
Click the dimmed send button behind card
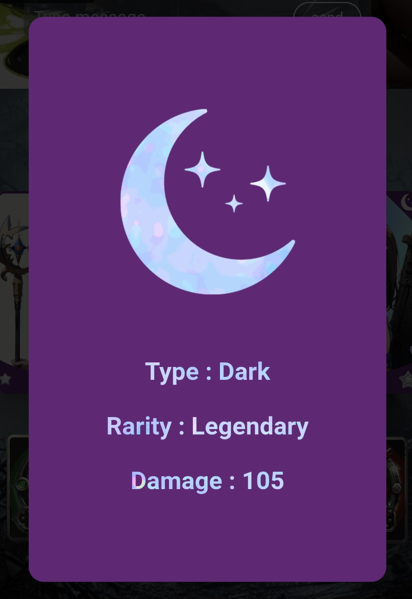327,10
